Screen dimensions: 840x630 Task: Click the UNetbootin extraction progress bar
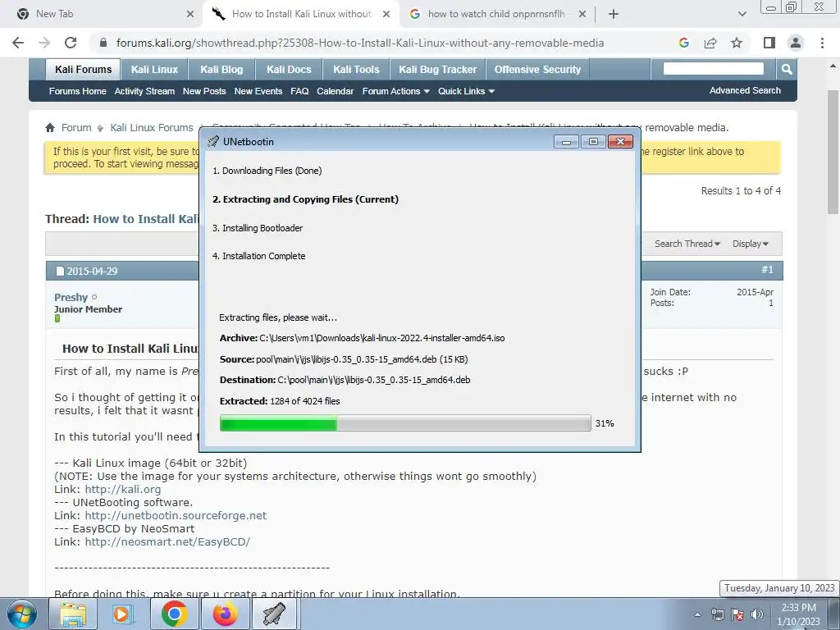coord(405,423)
